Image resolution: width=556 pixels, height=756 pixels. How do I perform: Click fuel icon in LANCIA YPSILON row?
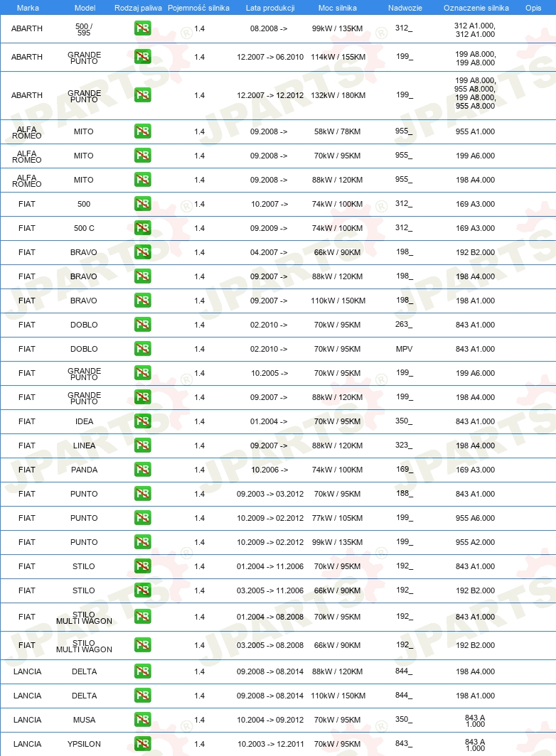pyautogui.click(x=142, y=743)
